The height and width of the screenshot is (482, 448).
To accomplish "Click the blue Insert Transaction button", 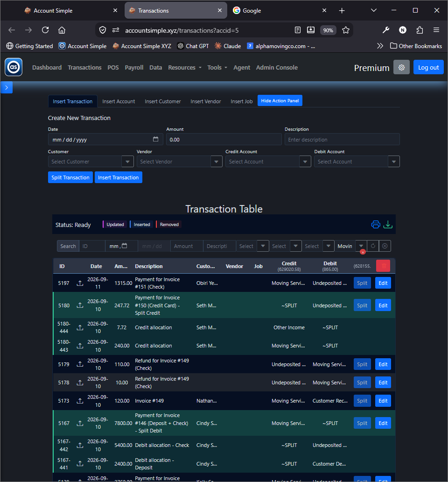I will pos(118,177).
